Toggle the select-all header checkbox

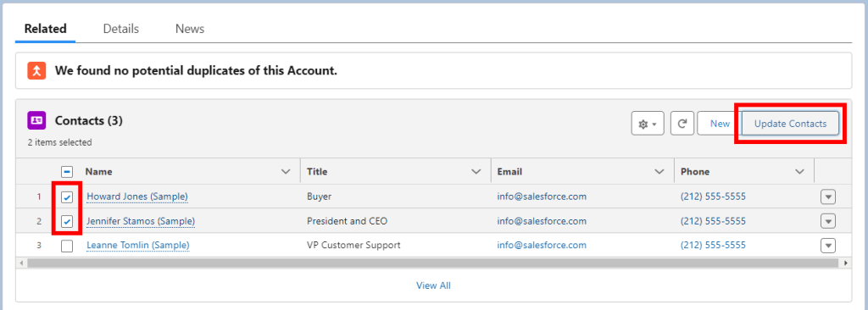tap(67, 172)
